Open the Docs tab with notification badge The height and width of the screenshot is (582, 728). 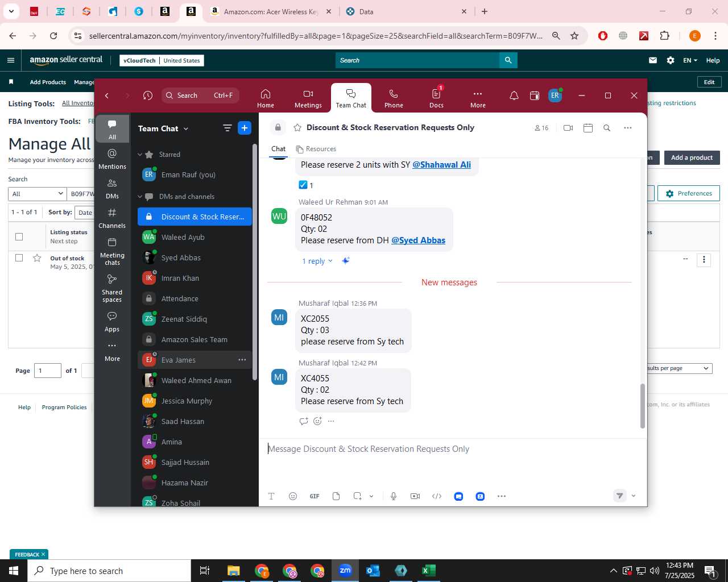click(x=436, y=98)
